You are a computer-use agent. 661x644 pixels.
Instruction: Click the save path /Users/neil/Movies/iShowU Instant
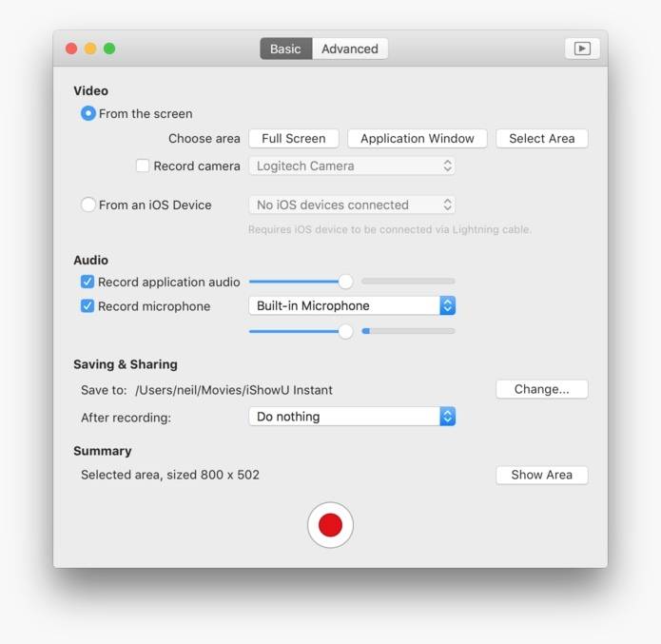point(234,390)
